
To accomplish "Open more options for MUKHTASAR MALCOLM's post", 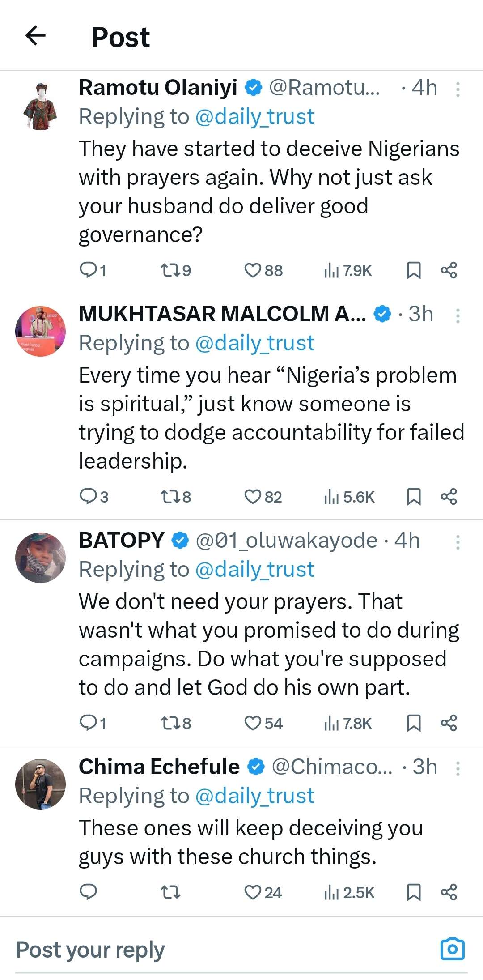I will pos(458,316).
